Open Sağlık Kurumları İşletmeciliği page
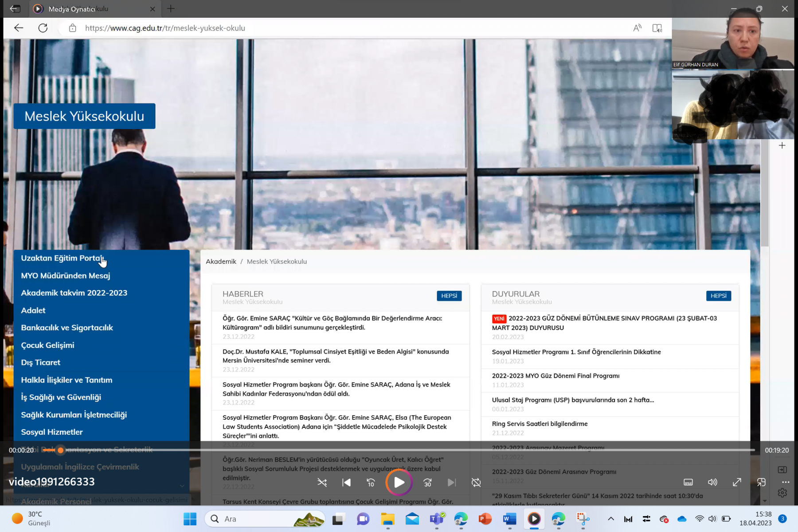 point(74,415)
